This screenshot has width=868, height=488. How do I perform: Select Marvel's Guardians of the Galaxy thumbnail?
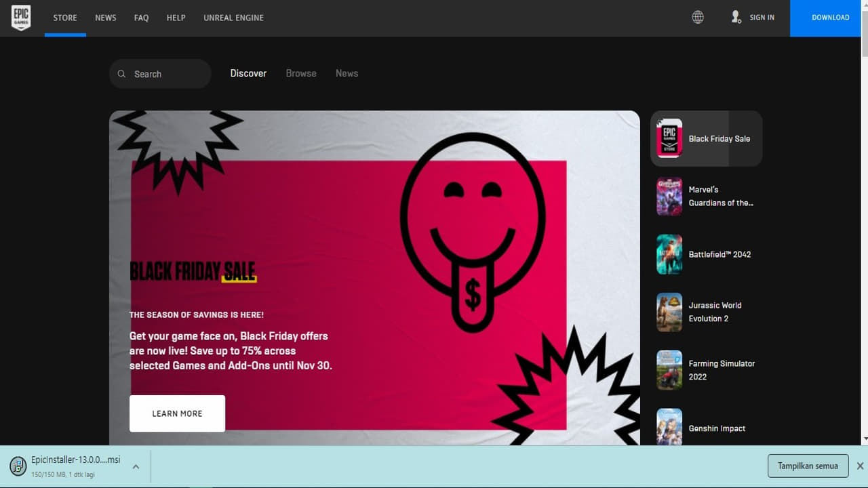pyautogui.click(x=669, y=197)
